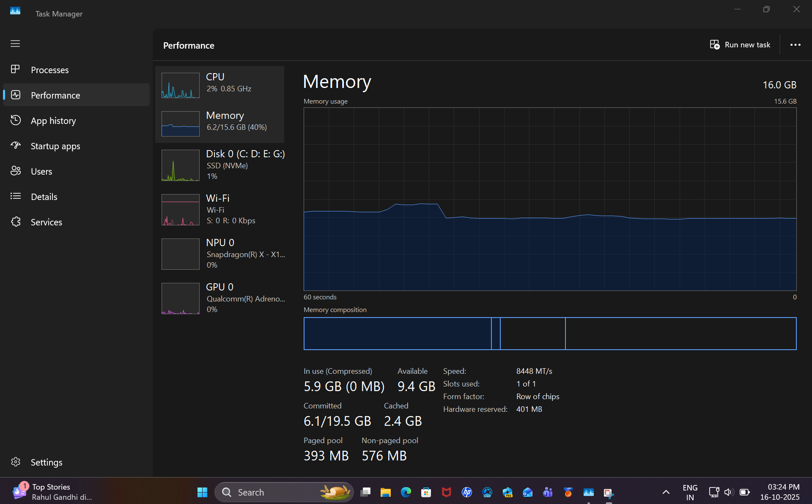Show hidden icons in system tray
Screen dimensions: 812x504
coord(666,492)
